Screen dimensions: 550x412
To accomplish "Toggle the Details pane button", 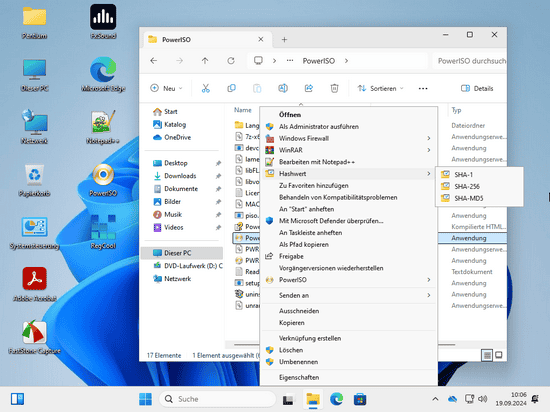I will (477, 88).
